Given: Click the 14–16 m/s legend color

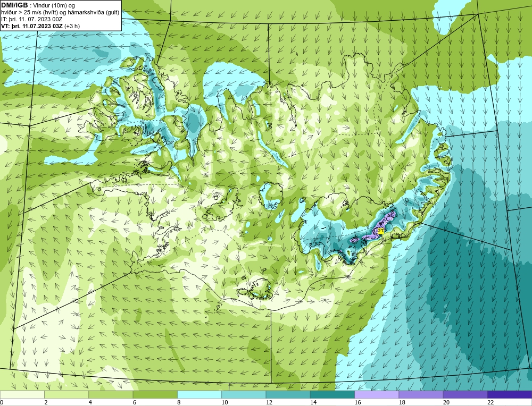Looking at the screenshot, I should [332, 395].
